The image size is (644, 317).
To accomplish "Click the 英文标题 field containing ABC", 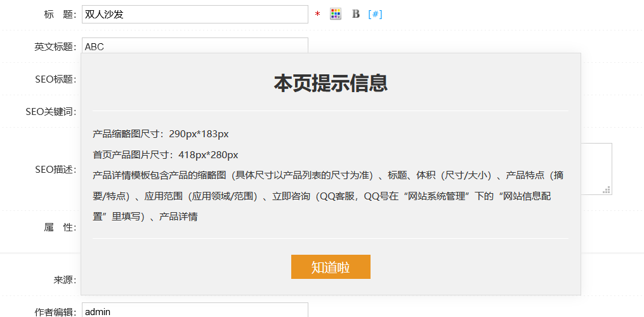I will (195, 46).
